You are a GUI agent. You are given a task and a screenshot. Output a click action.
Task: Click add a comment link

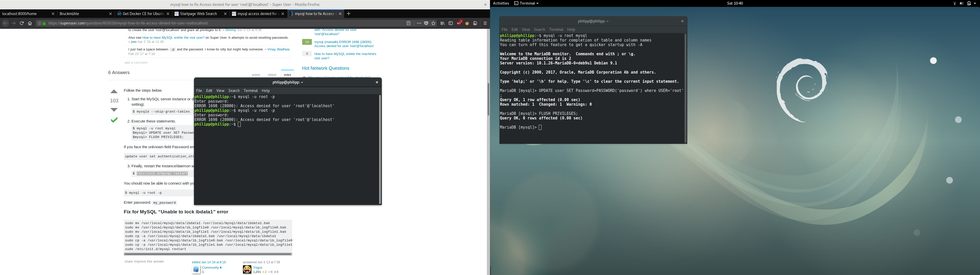click(x=136, y=63)
